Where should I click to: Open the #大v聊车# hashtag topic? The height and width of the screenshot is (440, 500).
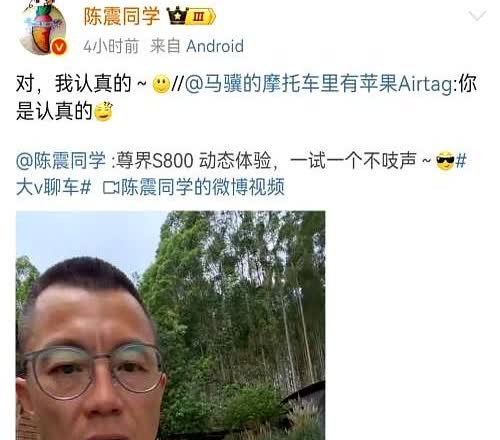(x=53, y=187)
